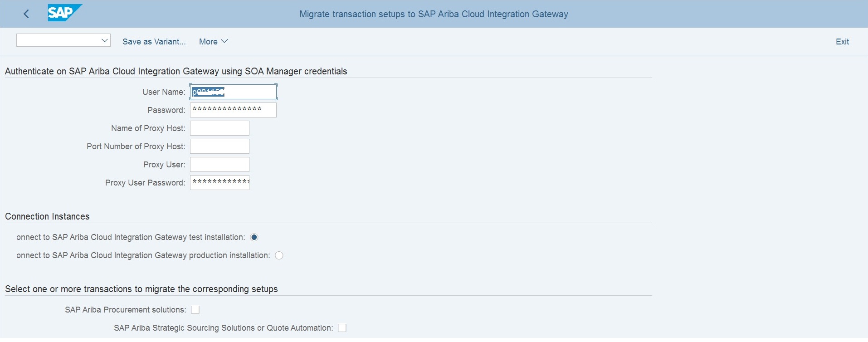Viewport: 868px width, 342px height.
Task: Open the variant dropdown in the toolbar
Action: click(x=63, y=40)
